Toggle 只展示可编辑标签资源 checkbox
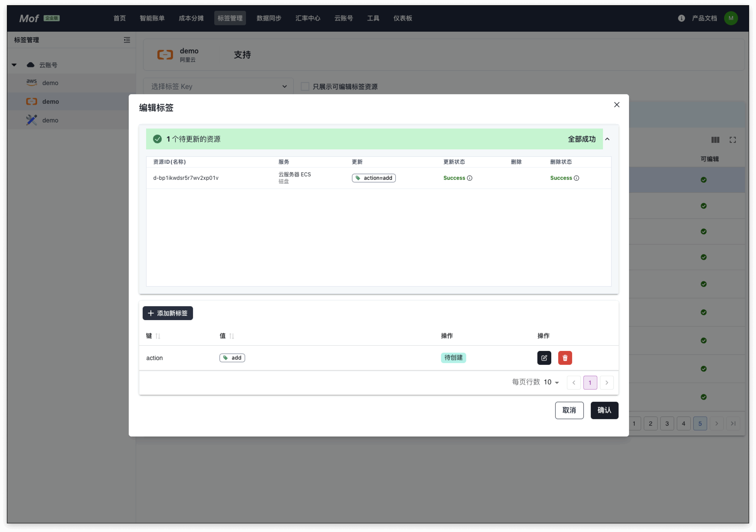Screen dimensions: 756x532 [305, 87]
